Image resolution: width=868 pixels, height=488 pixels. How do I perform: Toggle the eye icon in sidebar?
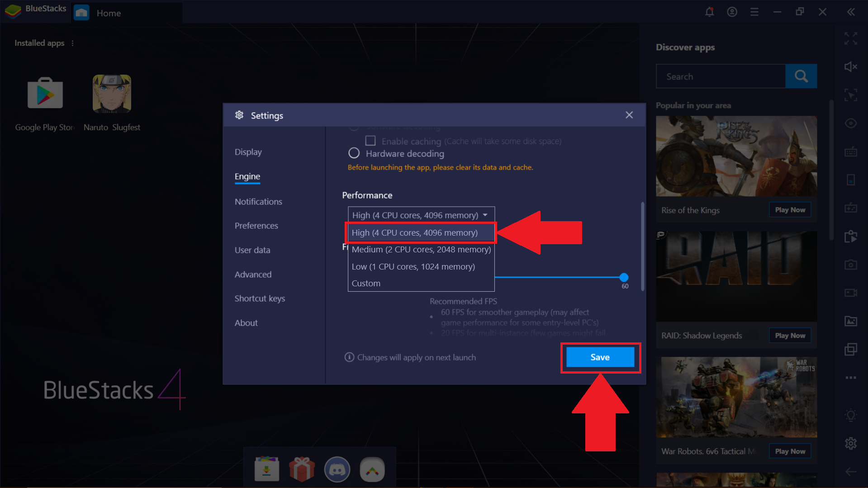coord(851,123)
